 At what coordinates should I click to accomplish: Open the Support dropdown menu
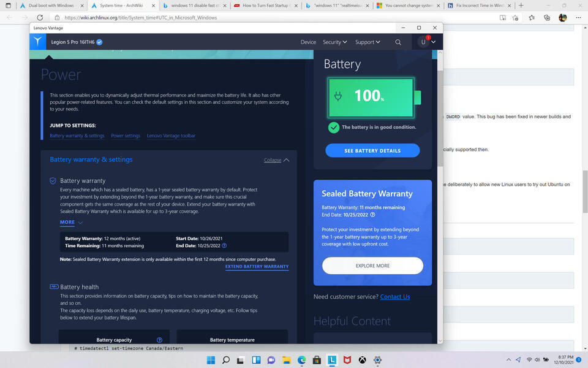367,42
